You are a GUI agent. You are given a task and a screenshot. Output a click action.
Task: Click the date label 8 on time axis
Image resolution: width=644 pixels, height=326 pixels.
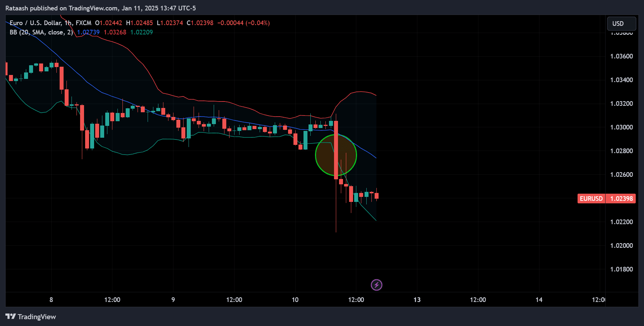tap(51, 300)
